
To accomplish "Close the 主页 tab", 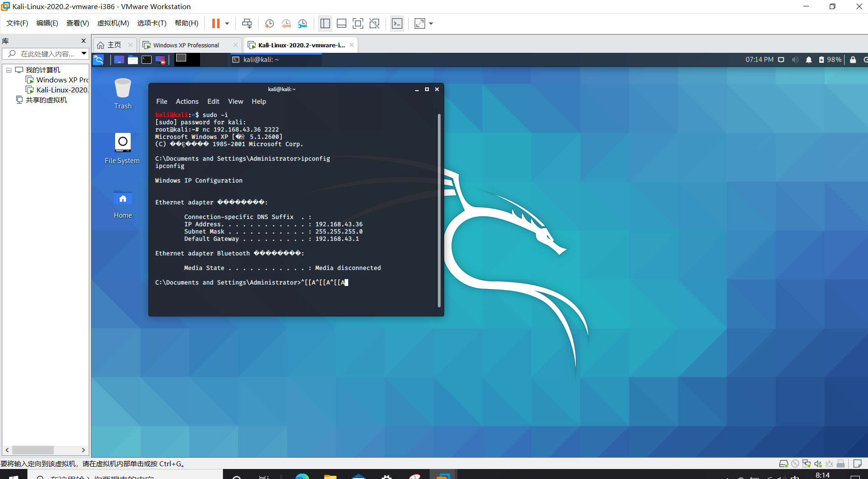I will coord(130,45).
